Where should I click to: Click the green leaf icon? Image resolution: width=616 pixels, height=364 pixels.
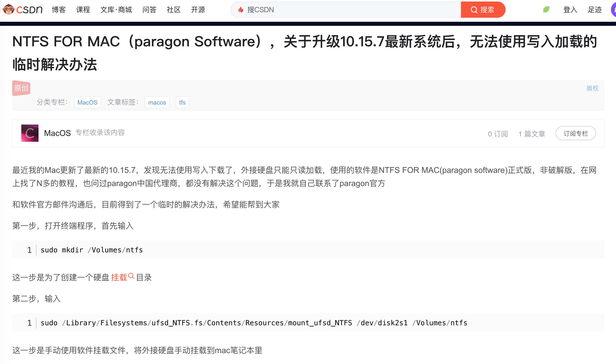coord(546,10)
